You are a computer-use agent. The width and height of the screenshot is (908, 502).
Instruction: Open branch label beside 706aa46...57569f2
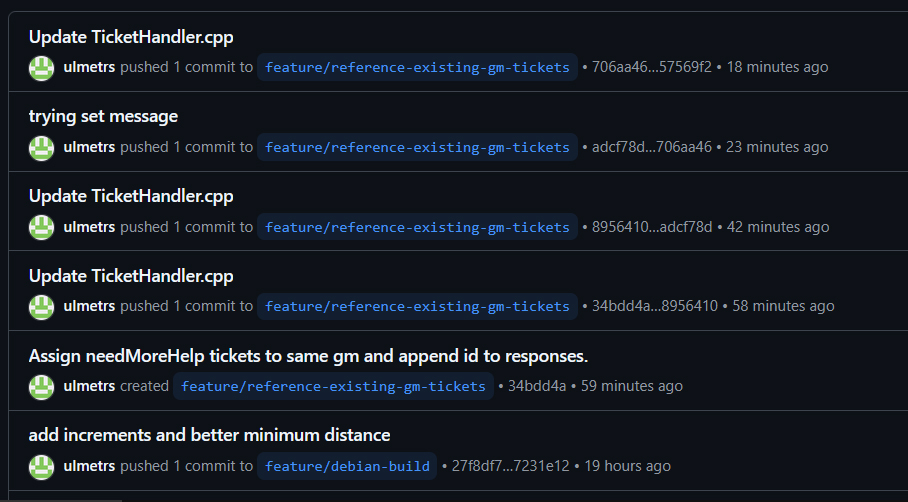tap(418, 67)
